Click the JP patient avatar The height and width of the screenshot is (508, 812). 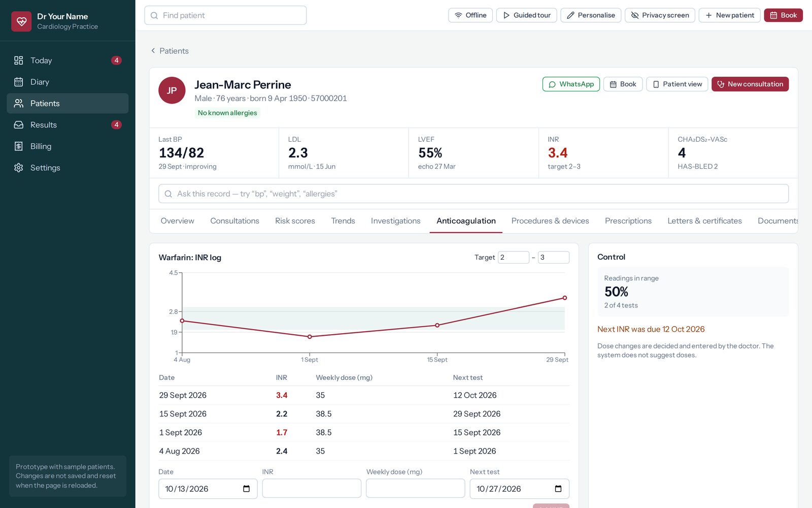172,90
